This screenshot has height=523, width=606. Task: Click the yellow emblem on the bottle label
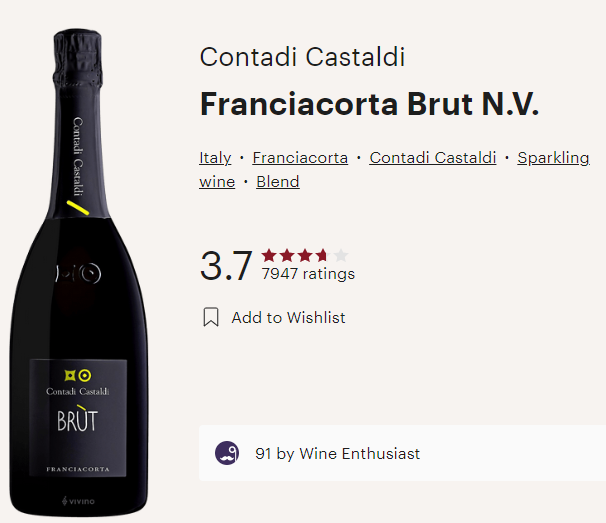pyautogui.click(x=78, y=375)
